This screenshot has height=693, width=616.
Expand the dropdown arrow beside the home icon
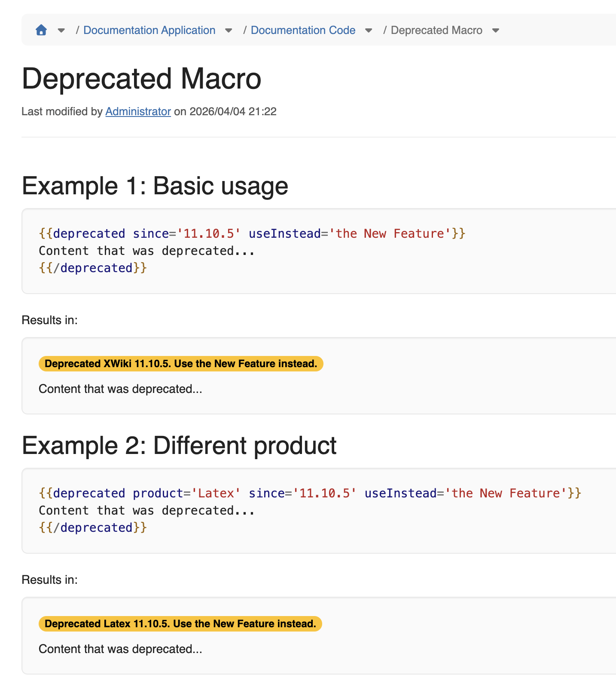(61, 31)
